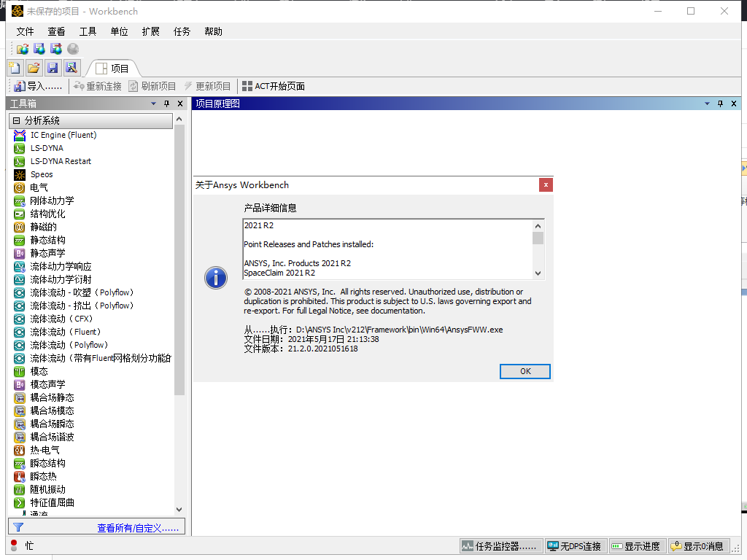The width and height of the screenshot is (747, 560).
Task: Click the 显示0消息 button
Action: point(699,546)
